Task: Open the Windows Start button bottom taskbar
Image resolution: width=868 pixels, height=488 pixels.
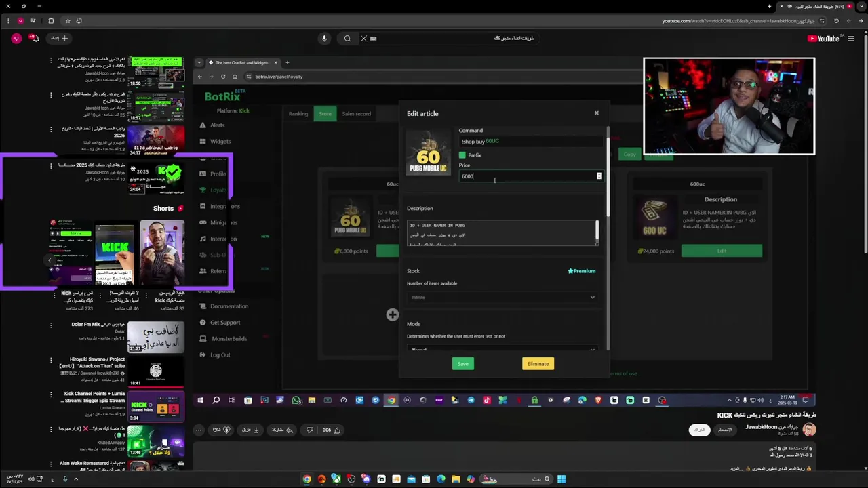Action: click(561, 479)
